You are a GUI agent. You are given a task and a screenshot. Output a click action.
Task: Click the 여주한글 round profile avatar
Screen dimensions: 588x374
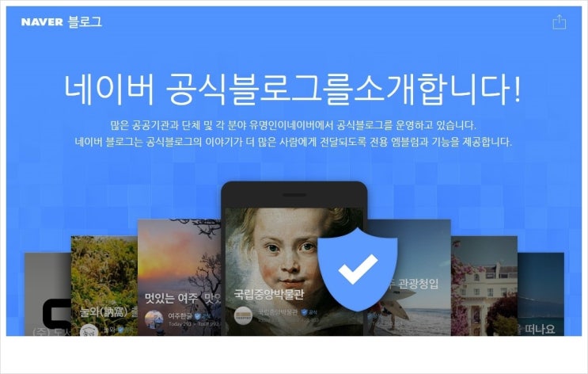(154, 319)
